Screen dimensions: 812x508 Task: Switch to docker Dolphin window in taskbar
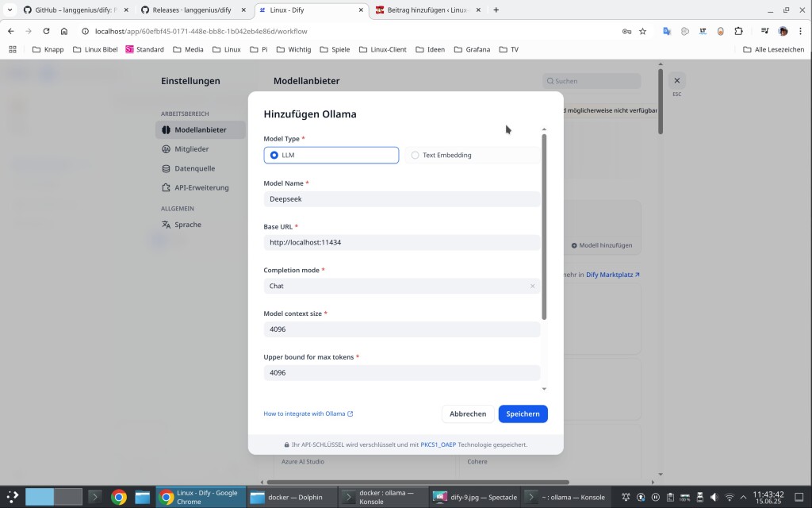coord(292,497)
